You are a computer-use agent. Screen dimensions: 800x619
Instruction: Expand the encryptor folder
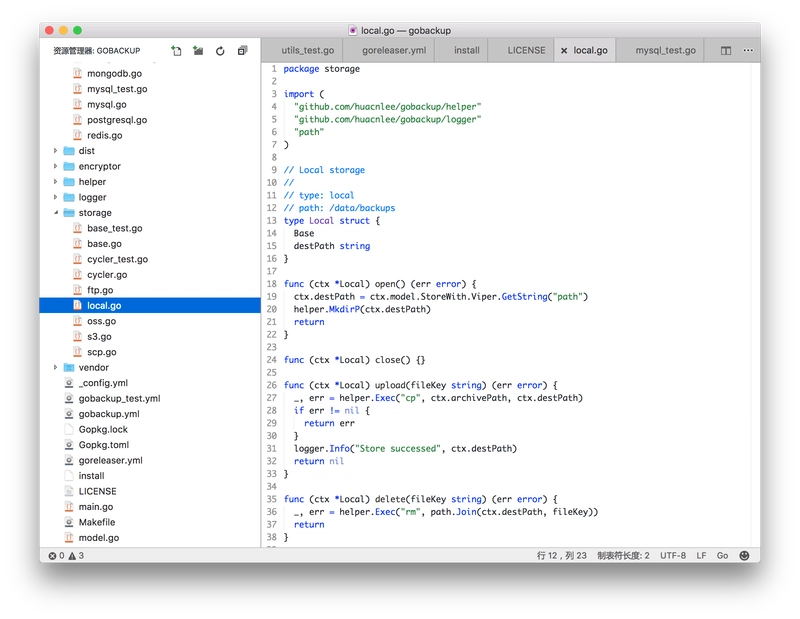click(55, 166)
